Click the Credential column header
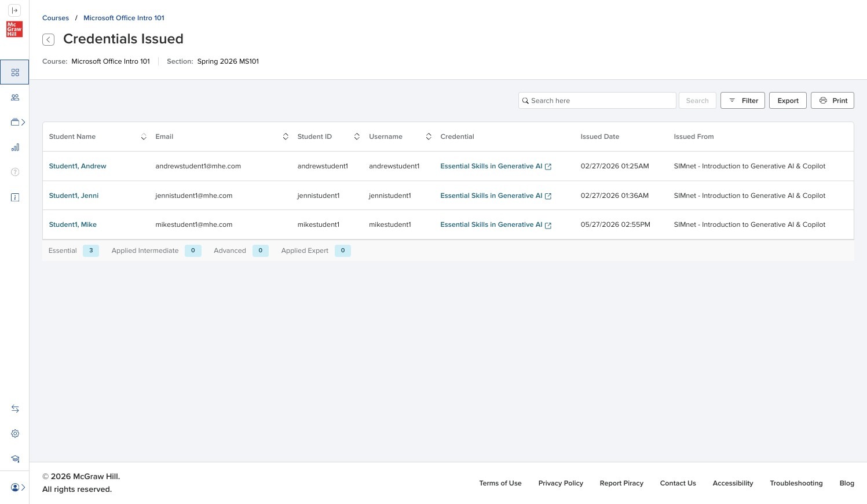The width and height of the screenshot is (867, 504). [x=457, y=137]
